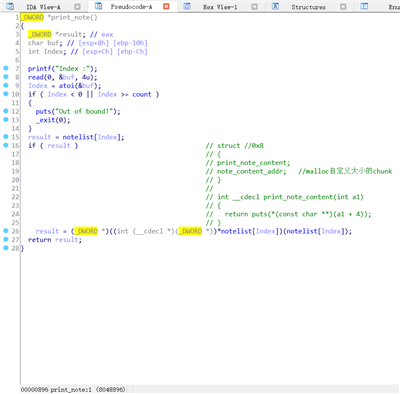Toggle breakpoint dot on line 7
The image size is (400, 394).
point(6,68)
